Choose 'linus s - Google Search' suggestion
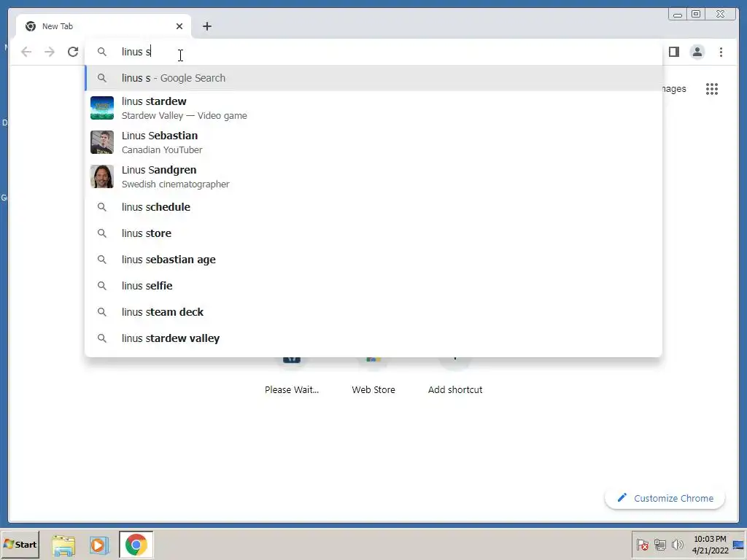The width and height of the screenshot is (747, 560). tap(373, 78)
